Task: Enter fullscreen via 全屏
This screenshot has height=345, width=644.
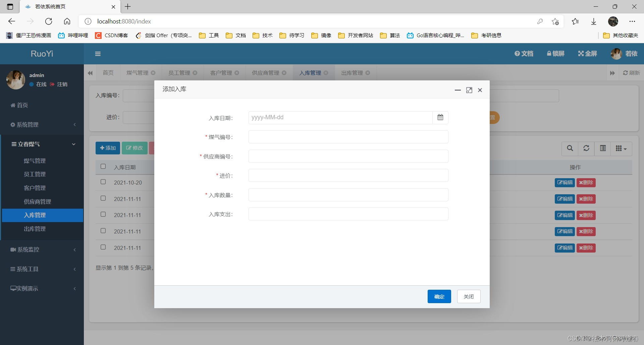Action: click(587, 54)
